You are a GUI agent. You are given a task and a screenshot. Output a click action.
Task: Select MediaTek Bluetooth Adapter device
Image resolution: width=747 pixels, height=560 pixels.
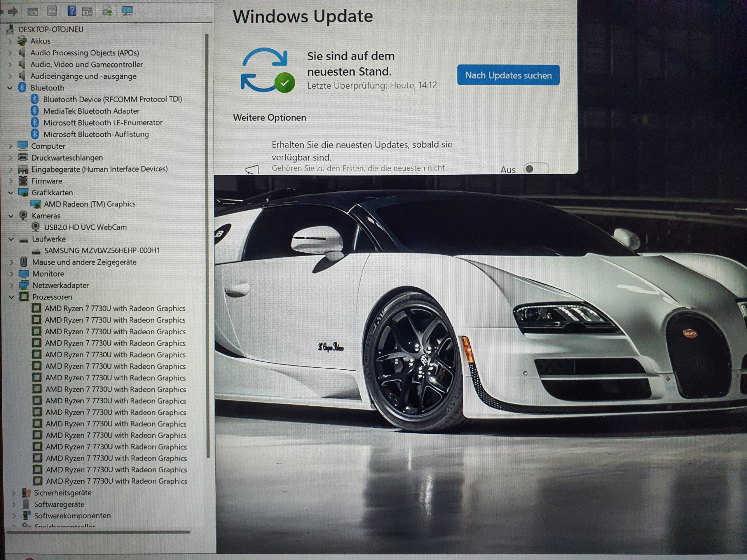(x=91, y=111)
